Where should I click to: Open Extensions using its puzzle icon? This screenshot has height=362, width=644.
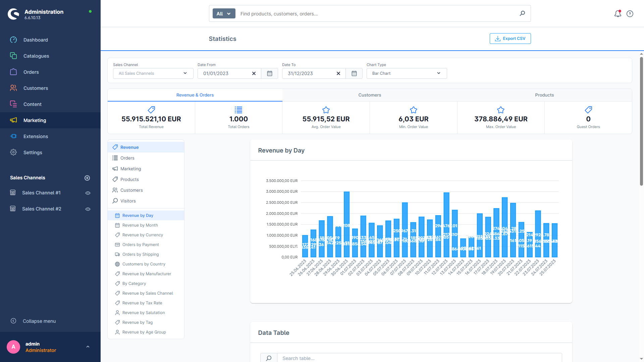pos(13,136)
